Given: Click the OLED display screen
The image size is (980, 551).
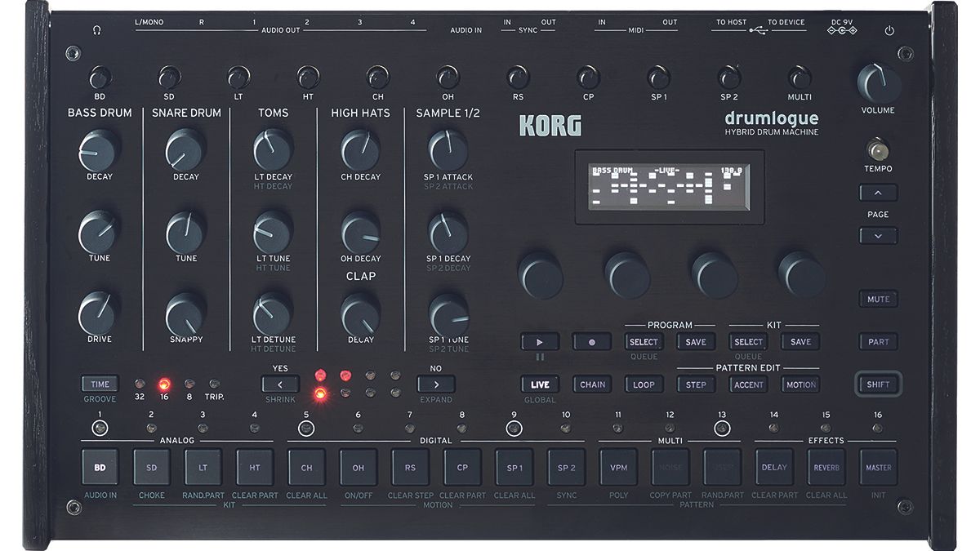Looking at the screenshot, I should click(x=670, y=185).
